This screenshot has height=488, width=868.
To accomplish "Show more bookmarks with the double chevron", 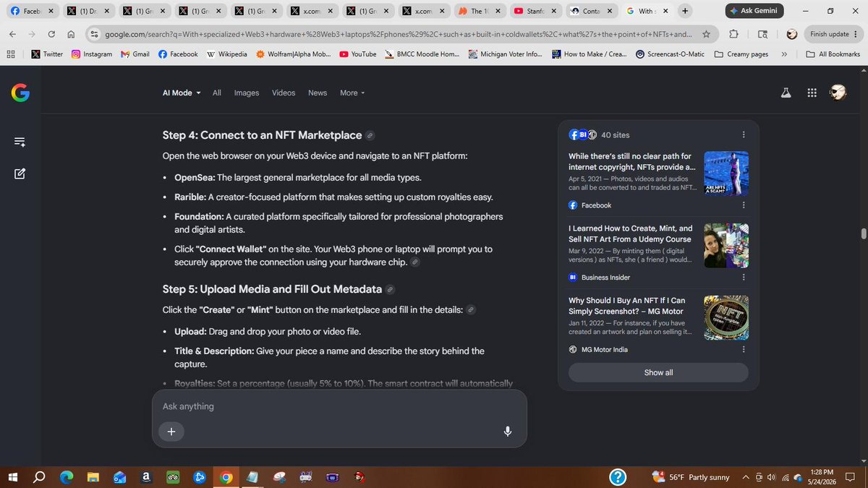I will (x=784, y=54).
